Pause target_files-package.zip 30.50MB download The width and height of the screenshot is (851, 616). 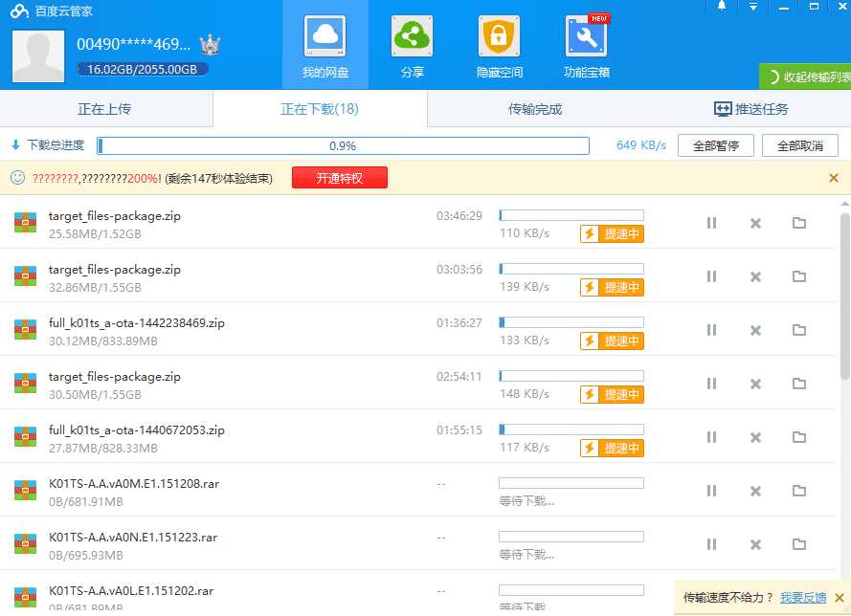(711, 384)
